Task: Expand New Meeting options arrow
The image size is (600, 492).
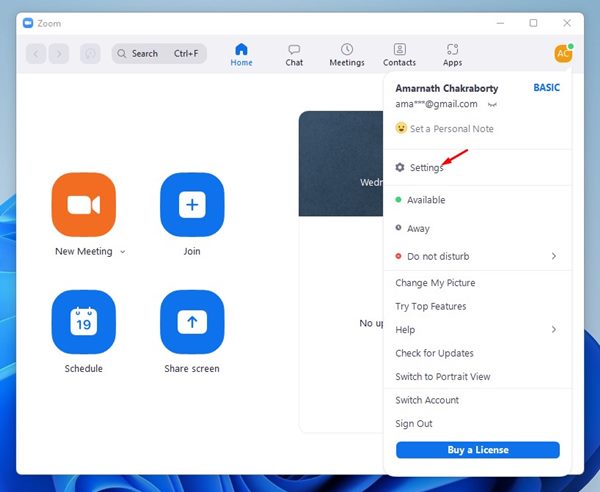Action: (x=122, y=252)
